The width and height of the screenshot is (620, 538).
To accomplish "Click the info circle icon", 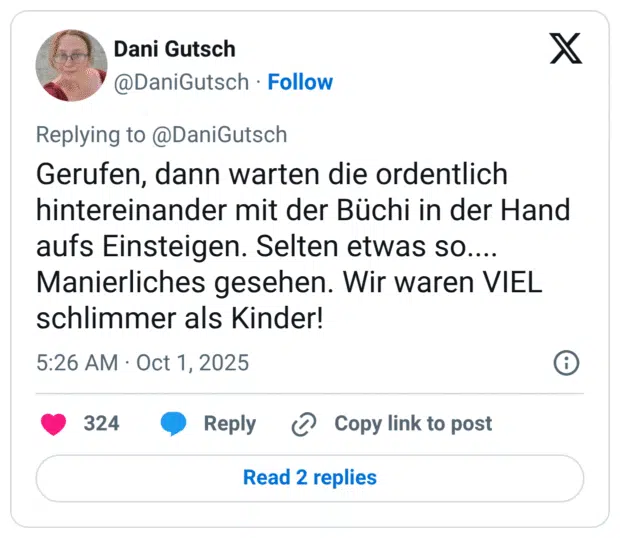I will coord(567,363).
